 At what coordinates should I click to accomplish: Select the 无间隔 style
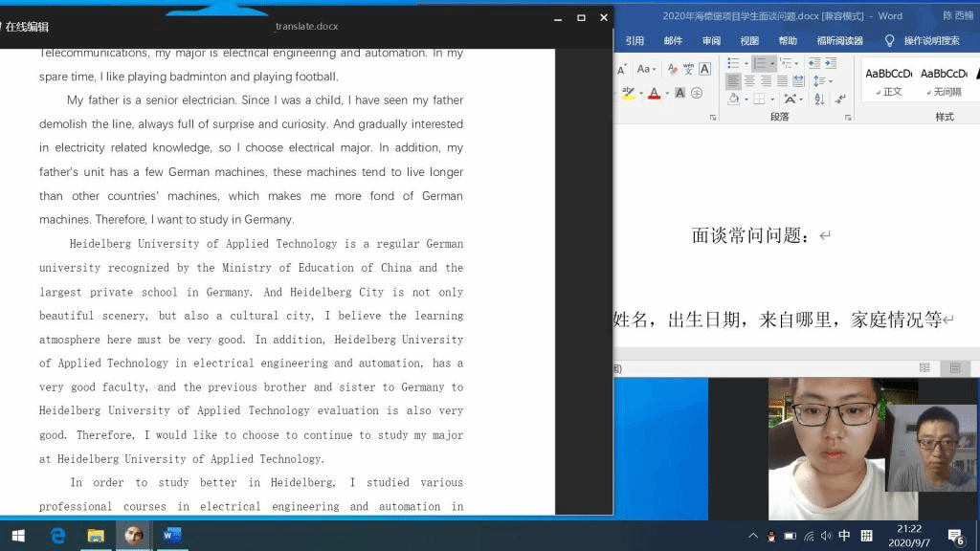click(945, 81)
